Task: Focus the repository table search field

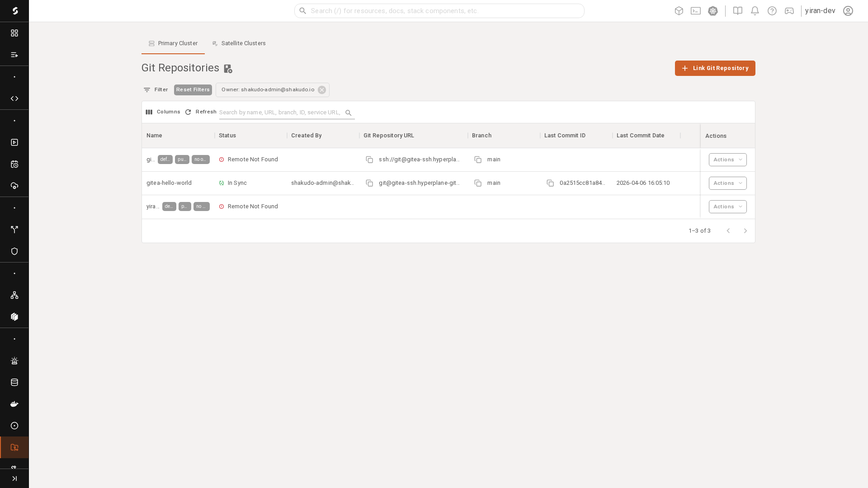Action: point(280,113)
